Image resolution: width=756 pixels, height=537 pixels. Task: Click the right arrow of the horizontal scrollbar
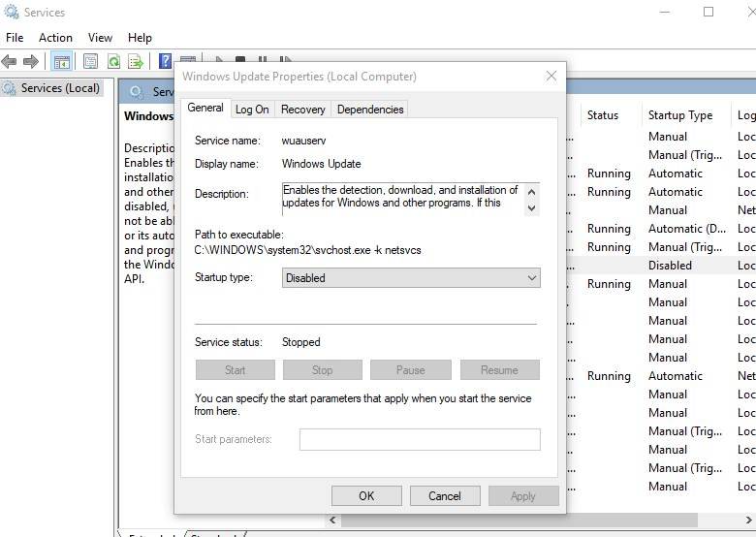pos(749,521)
